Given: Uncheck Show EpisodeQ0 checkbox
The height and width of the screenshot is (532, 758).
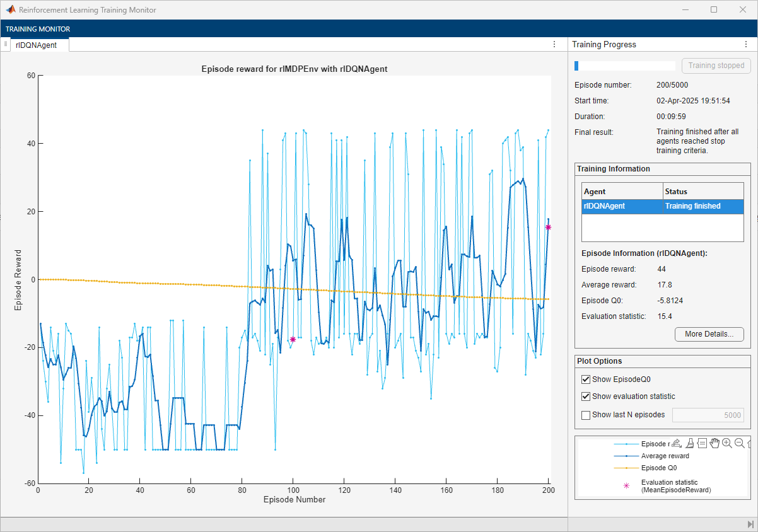Looking at the screenshot, I should 586,379.
